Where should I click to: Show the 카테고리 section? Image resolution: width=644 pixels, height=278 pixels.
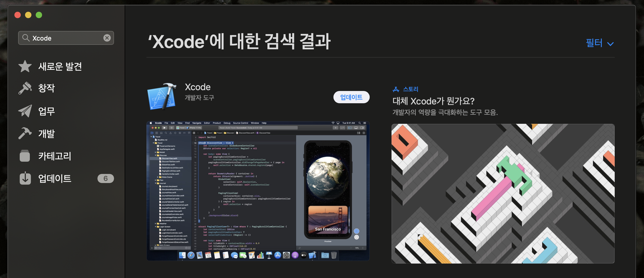click(x=55, y=156)
